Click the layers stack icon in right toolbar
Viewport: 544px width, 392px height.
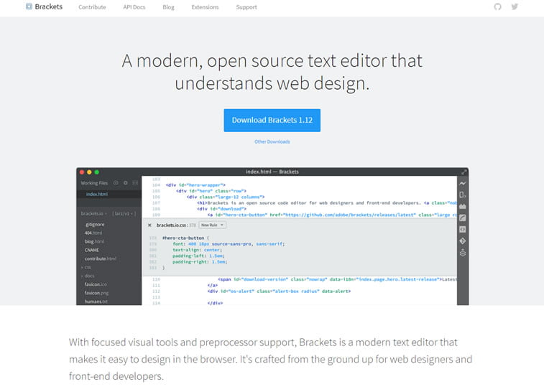(463, 253)
